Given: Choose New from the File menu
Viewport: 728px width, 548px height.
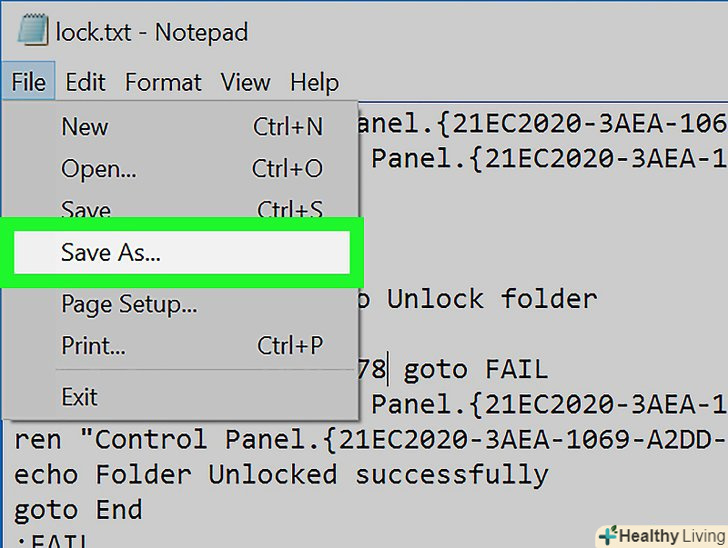Looking at the screenshot, I should (85, 127).
